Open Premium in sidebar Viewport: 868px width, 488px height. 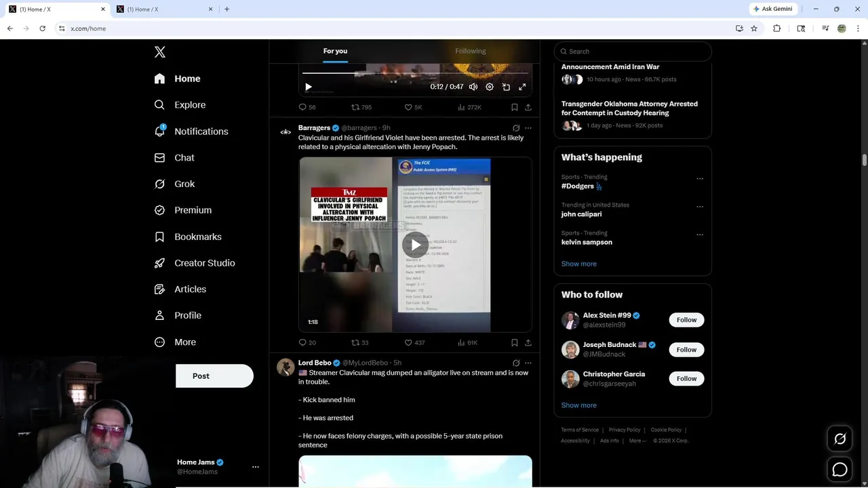point(182,210)
